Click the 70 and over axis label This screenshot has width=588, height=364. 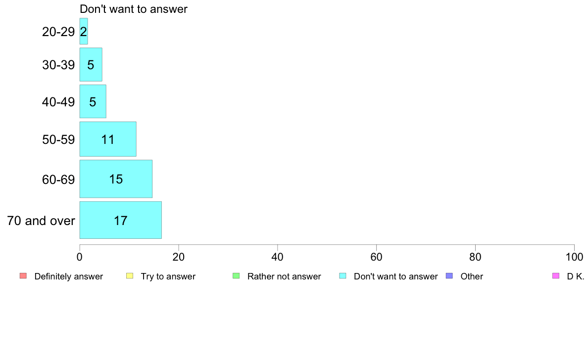[41, 221]
